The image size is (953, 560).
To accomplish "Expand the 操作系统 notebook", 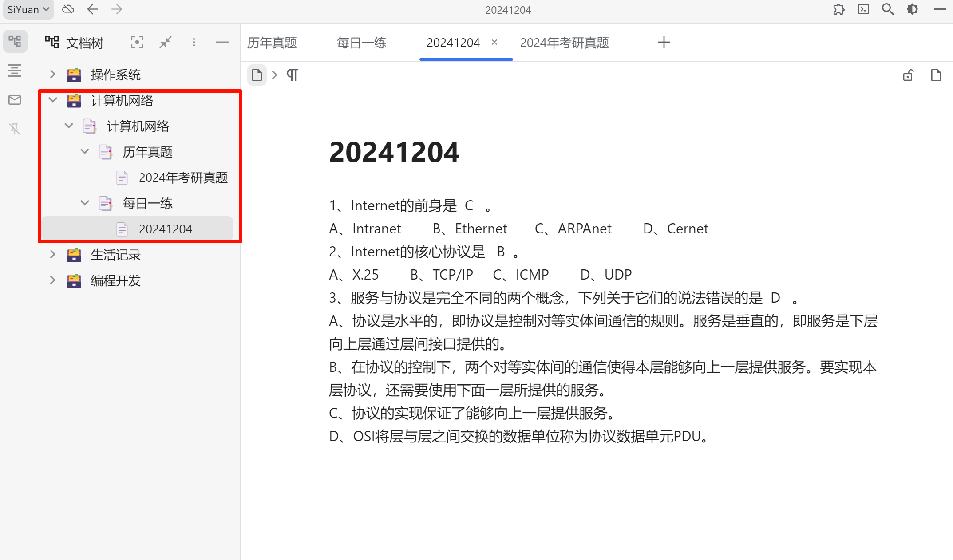I will (52, 75).
